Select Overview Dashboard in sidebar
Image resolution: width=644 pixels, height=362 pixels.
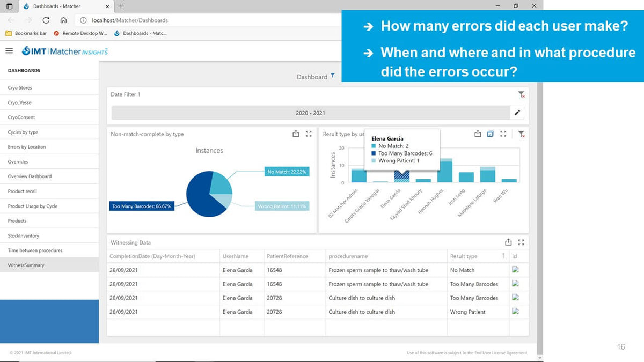[30, 176]
